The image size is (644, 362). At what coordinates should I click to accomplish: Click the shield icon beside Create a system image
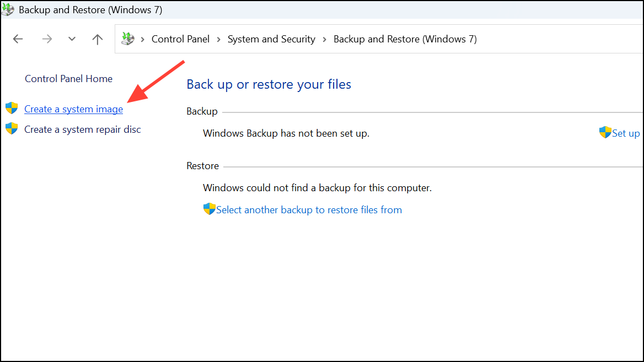pyautogui.click(x=12, y=107)
